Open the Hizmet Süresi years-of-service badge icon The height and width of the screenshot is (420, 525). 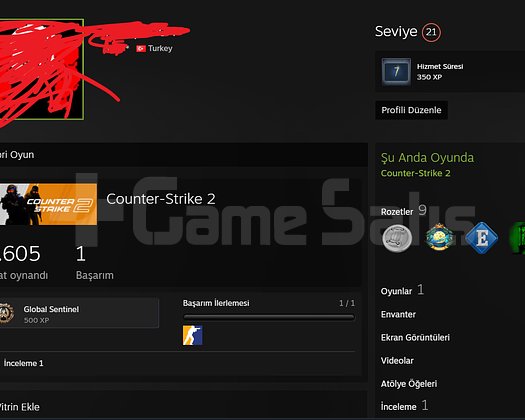396,72
